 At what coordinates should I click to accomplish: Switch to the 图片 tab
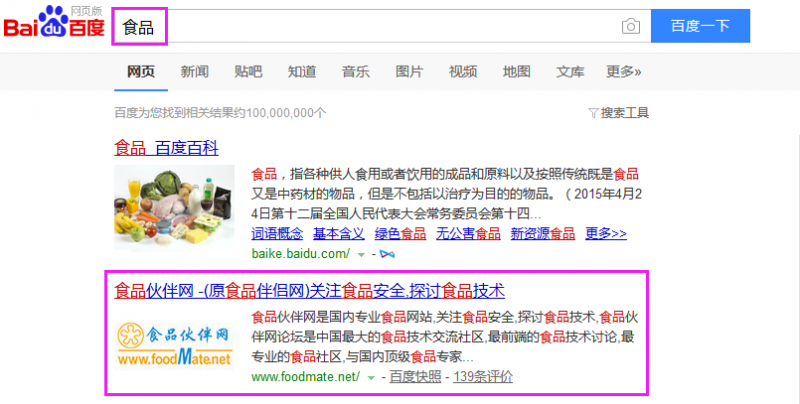point(409,71)
